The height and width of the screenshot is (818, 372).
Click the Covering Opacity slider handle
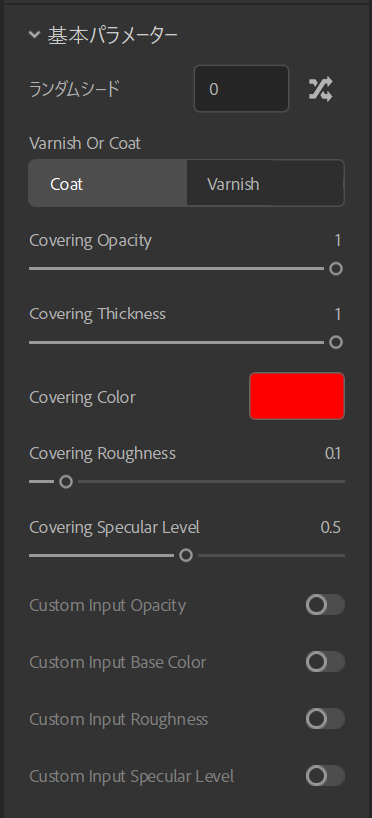coord(336,269)
